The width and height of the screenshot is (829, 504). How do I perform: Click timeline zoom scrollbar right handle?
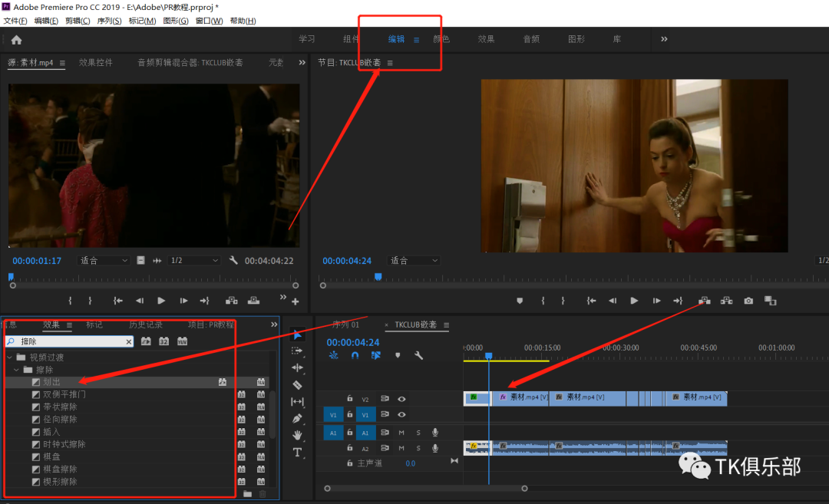pos(524,489)
